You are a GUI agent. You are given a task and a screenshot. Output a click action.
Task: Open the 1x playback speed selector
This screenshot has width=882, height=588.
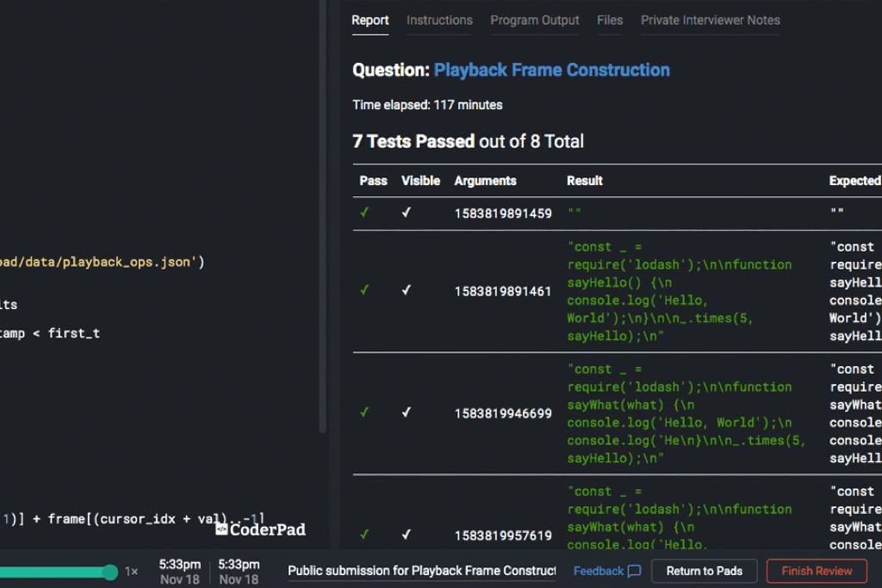(131, 572)
